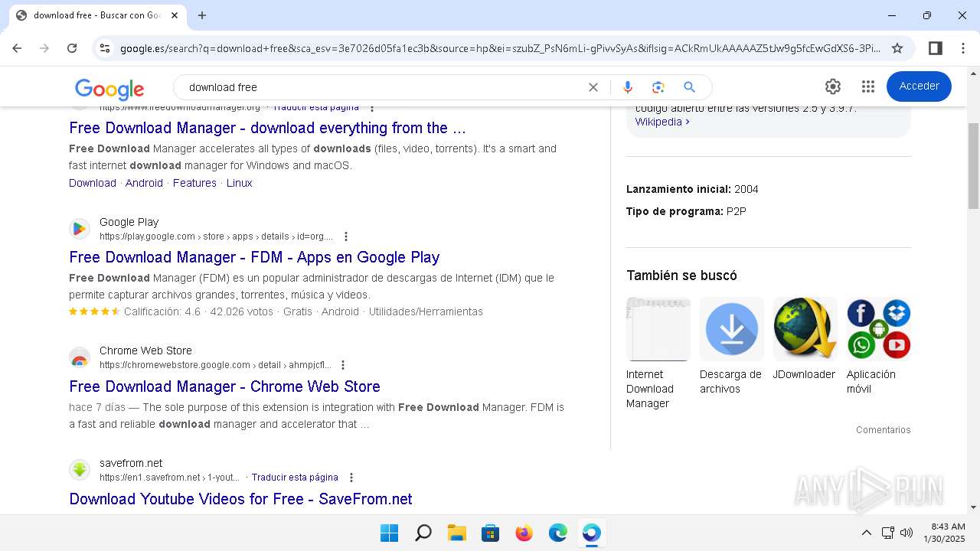Open 'Free Download Manager - Chrome Web Store' result
The height and width of the screenshot is (551, 980).
coord(224,386)
